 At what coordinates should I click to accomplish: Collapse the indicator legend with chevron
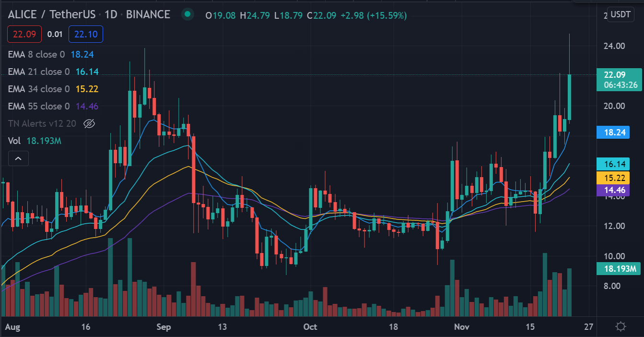pos(18,158)
